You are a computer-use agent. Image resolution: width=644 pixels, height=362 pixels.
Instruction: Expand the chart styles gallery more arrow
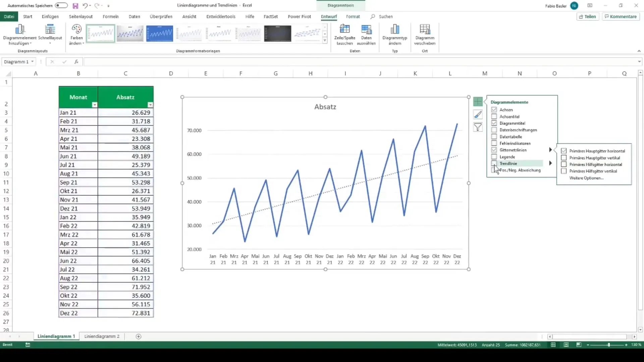[325, 41]
